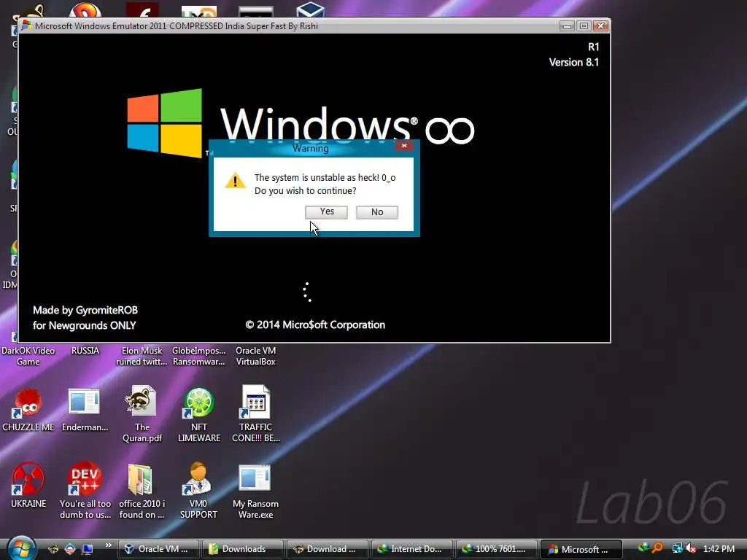
Task: Click the GlobeImpos... Ransomwar... icon label
Action: [x=198, y=356]
